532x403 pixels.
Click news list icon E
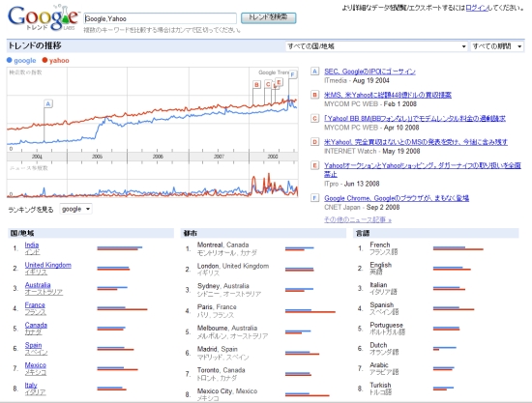pos(314,165)
